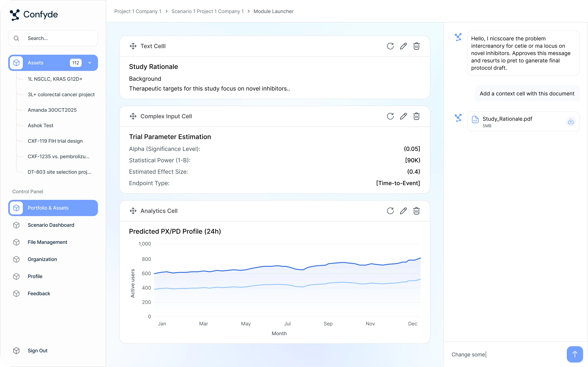Delete the Text Cell

tap(416, 46)
